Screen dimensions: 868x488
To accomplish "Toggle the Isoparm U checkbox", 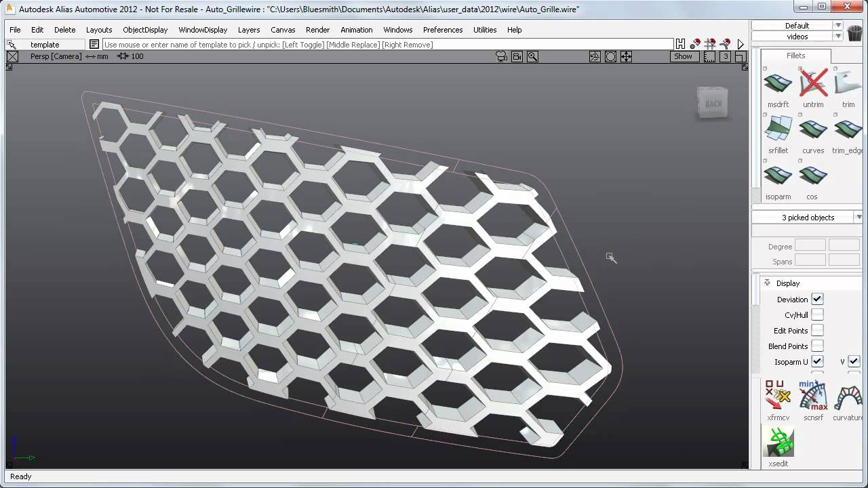I will (x=817, y=361).
